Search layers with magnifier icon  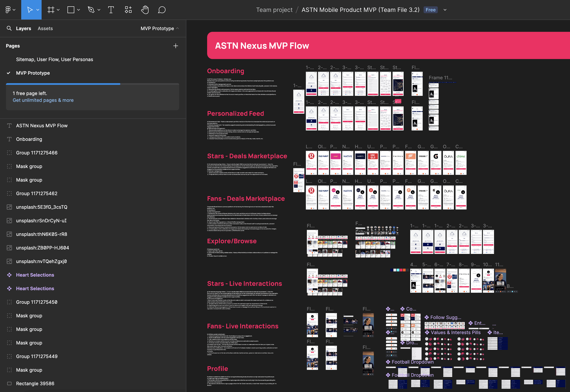[9, 28]
